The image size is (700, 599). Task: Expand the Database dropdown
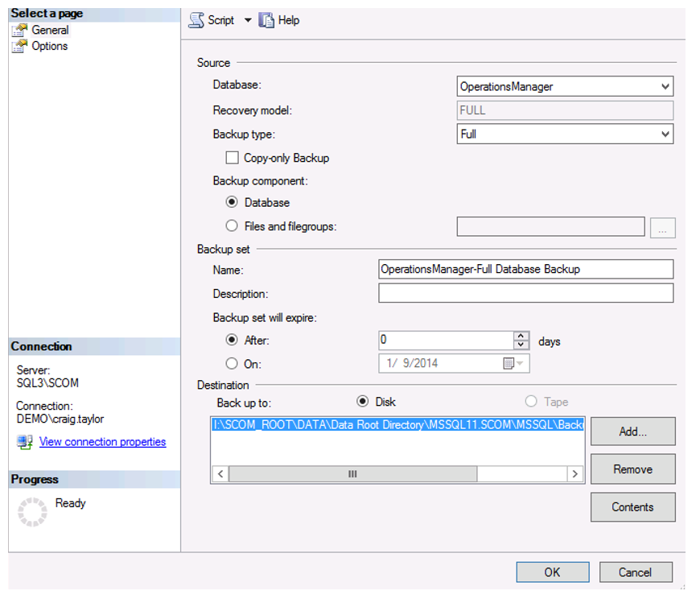[665, 86]
